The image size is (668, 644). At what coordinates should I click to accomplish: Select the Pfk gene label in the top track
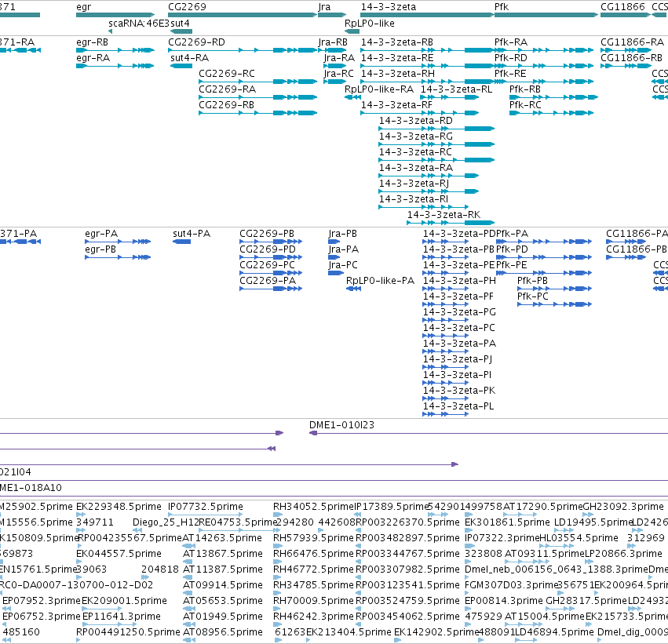[x=502, y=7]
